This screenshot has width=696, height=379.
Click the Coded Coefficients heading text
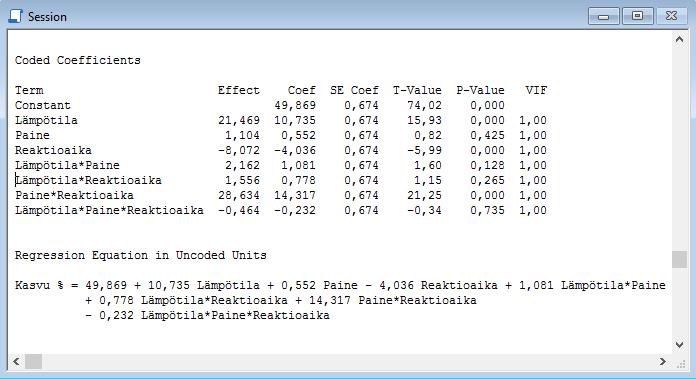point(78,60)
